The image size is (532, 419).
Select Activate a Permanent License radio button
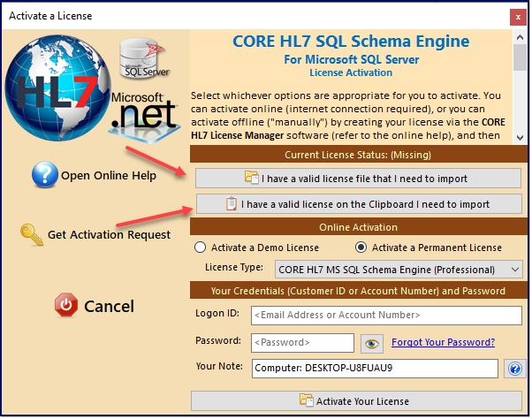(x=361, y=248)
